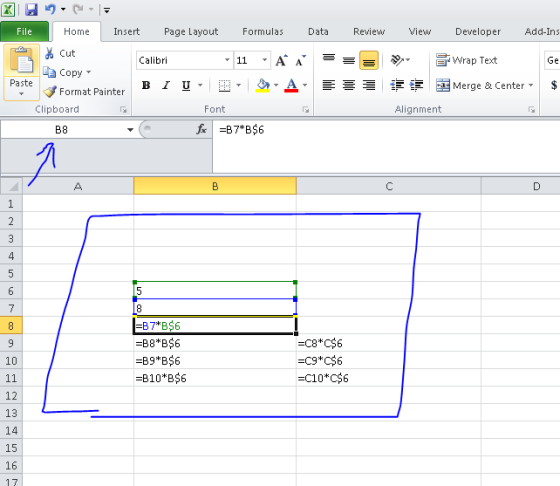560x486 pixels.
Task: Click the Copy button
Action: (x=64, y=72)
